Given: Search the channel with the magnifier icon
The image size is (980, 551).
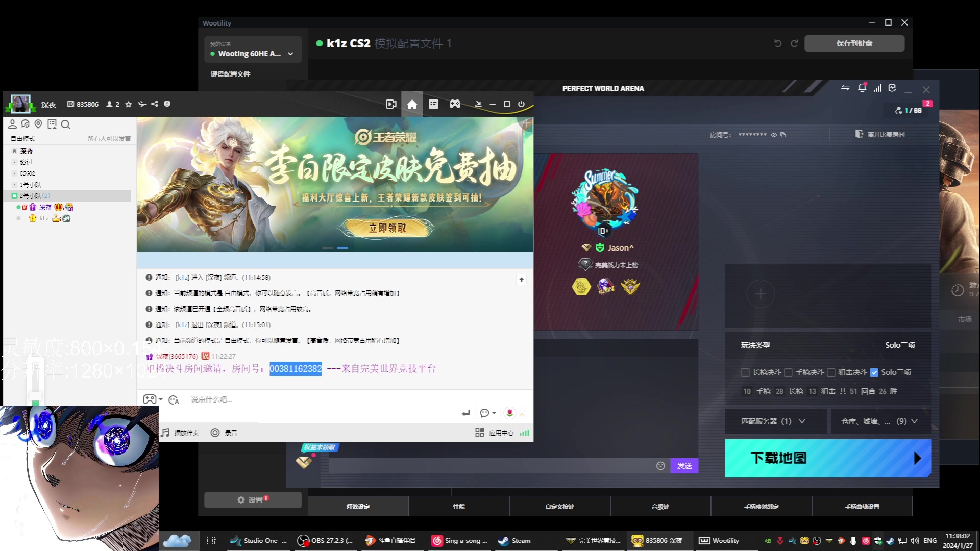Looking at the screenshot, I should [x=65, y=124].
